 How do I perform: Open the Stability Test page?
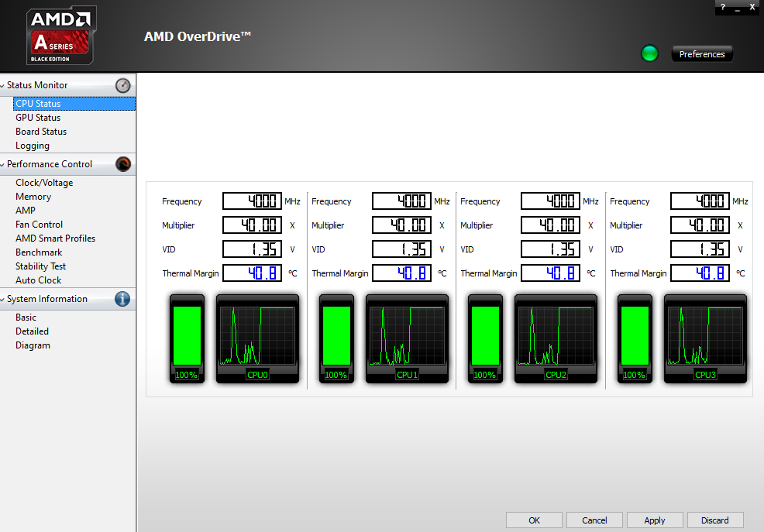point(41,266)
